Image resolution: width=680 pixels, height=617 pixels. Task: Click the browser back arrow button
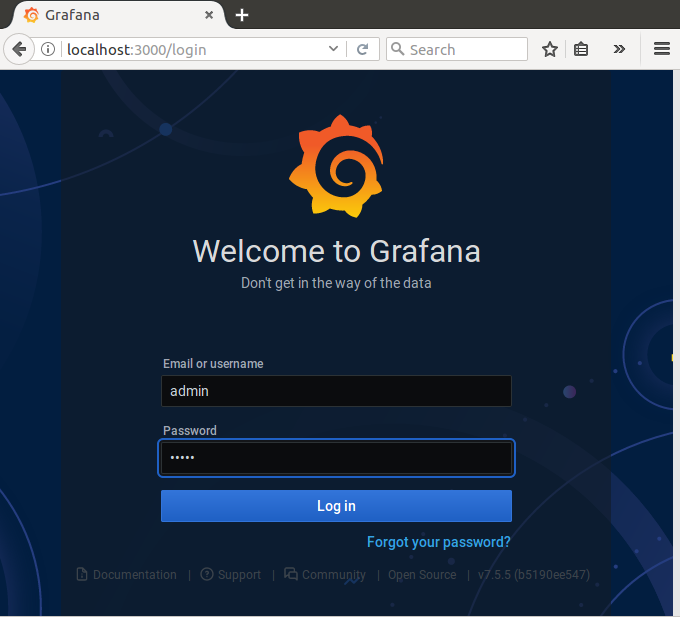[19, 49]
